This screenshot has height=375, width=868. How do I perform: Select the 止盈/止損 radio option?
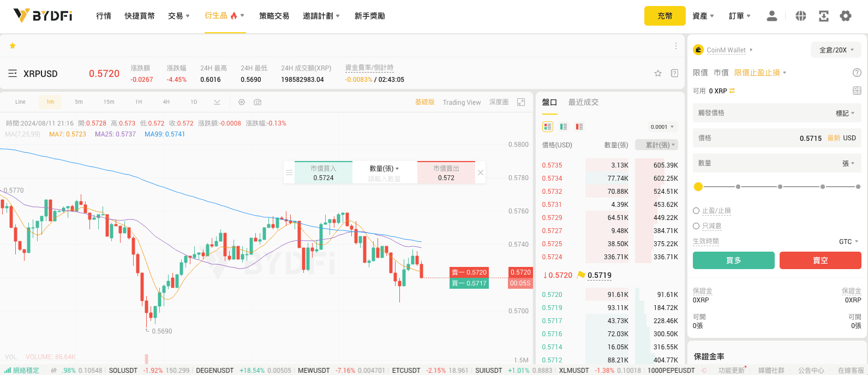pyautogui.click(x=696, y=211)
